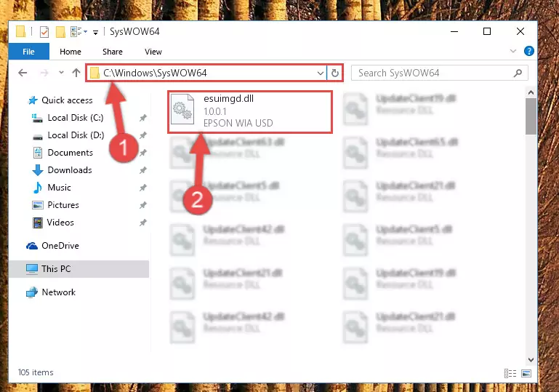Viewport: 559px width, 392px height.
Task: Open Downloads in the navigation pane
Action: (x=70, y=170)
